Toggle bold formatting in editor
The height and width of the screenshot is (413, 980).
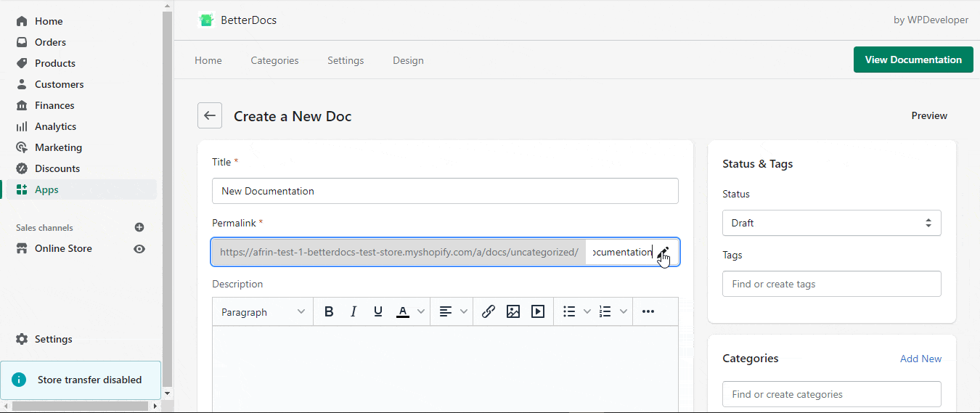(x=329, y=311)
